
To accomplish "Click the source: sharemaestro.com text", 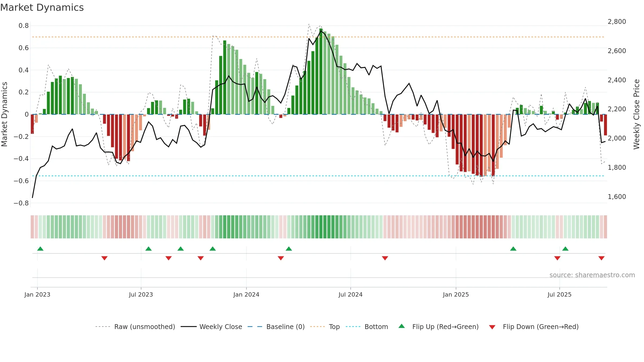I will click(x=592, y=275).
